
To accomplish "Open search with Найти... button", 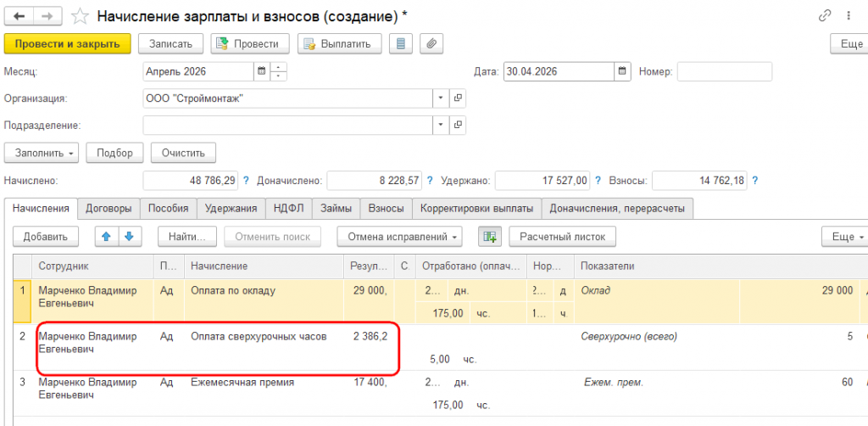I will click(187, 237).
